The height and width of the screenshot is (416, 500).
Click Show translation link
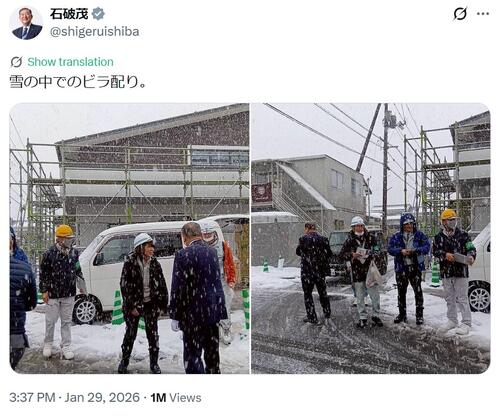70,62
